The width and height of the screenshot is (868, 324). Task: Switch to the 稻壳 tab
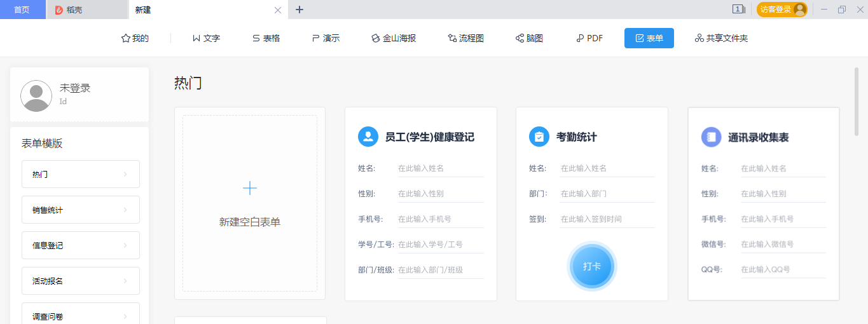click(x=86, y=10)
